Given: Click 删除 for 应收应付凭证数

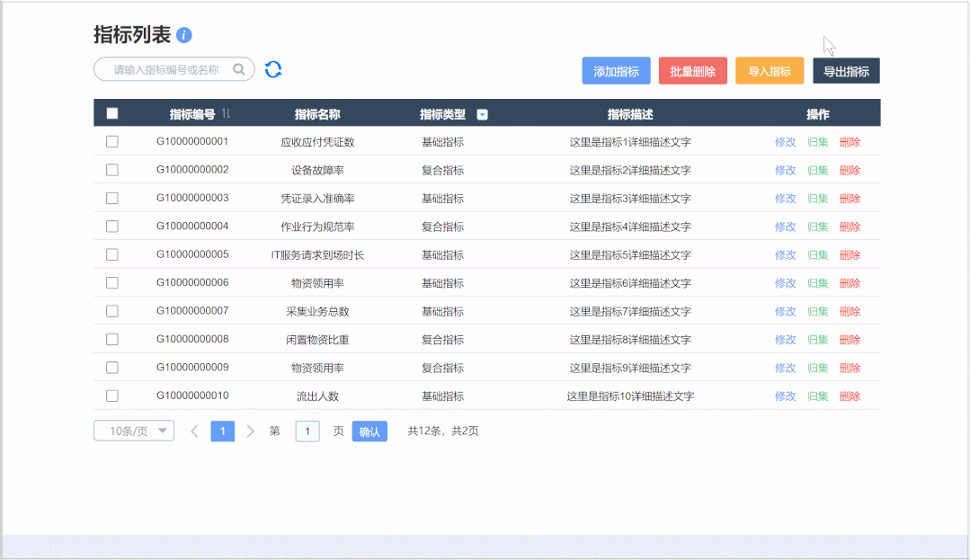Looking at the screenshot, I should click(850, 142).
